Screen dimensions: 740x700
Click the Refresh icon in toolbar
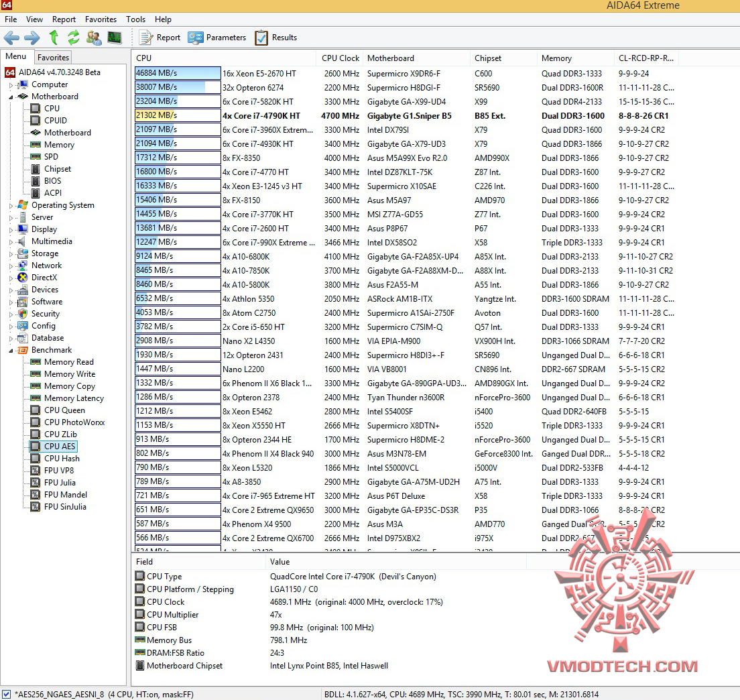pyautogui.click(x=74, y=38)
